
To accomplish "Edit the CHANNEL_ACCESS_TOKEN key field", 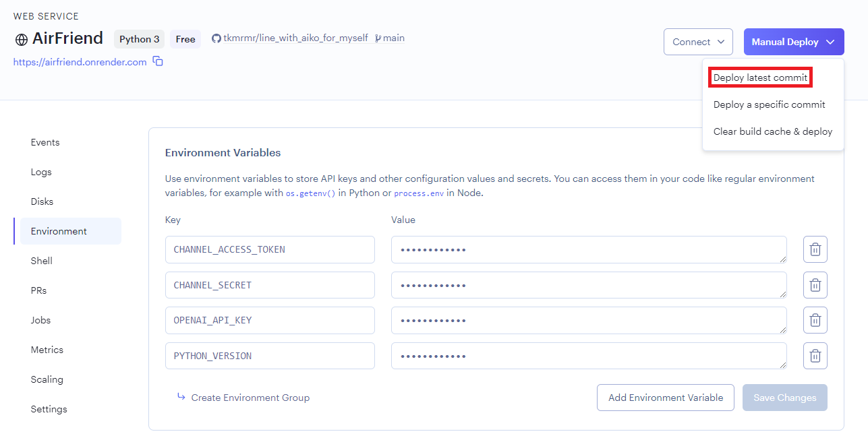I will (x=270, y=249).
